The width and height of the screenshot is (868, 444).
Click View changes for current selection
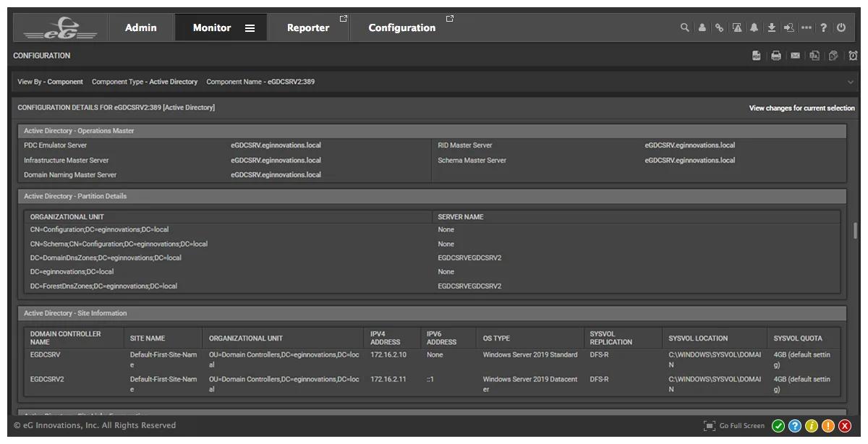coord(801,108)
